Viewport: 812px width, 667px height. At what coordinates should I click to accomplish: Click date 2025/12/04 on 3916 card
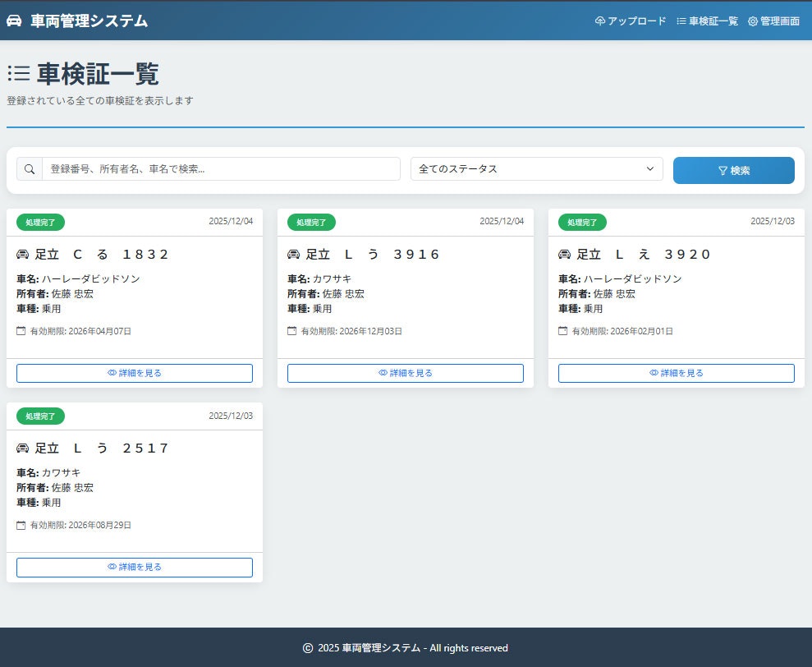click(x=502, y=221)
